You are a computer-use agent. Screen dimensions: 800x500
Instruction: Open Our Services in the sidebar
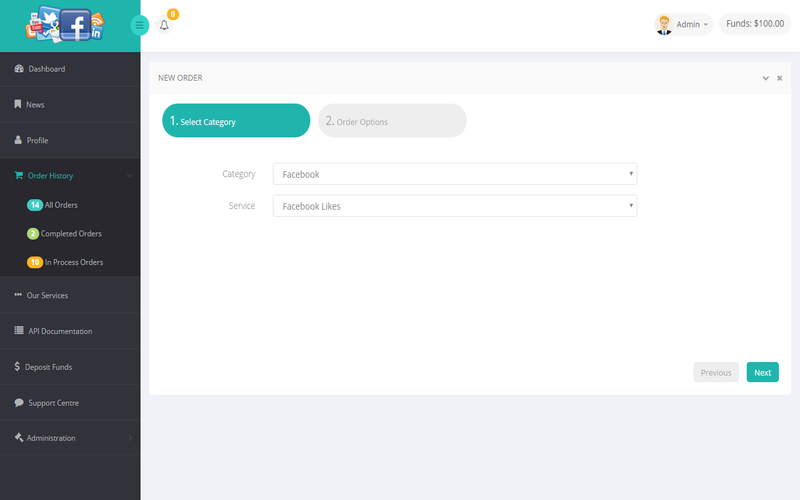click(70, 295)
